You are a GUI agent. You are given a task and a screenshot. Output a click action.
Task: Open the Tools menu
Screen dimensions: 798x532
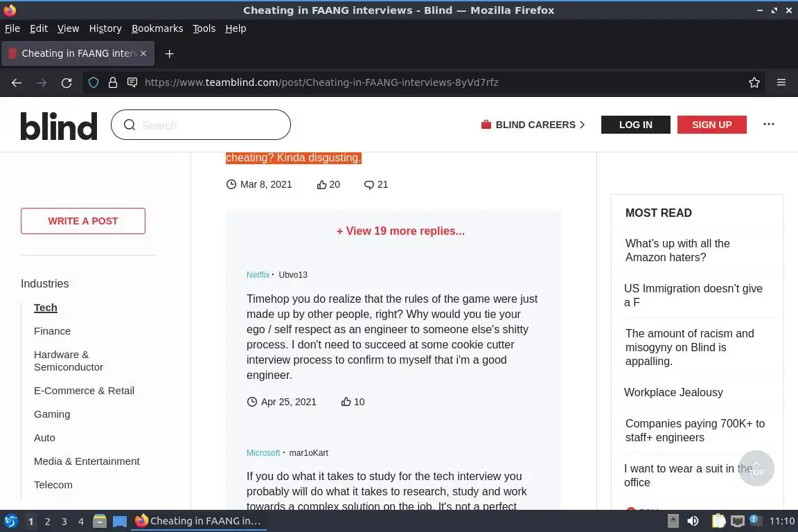tap(204, 28)
